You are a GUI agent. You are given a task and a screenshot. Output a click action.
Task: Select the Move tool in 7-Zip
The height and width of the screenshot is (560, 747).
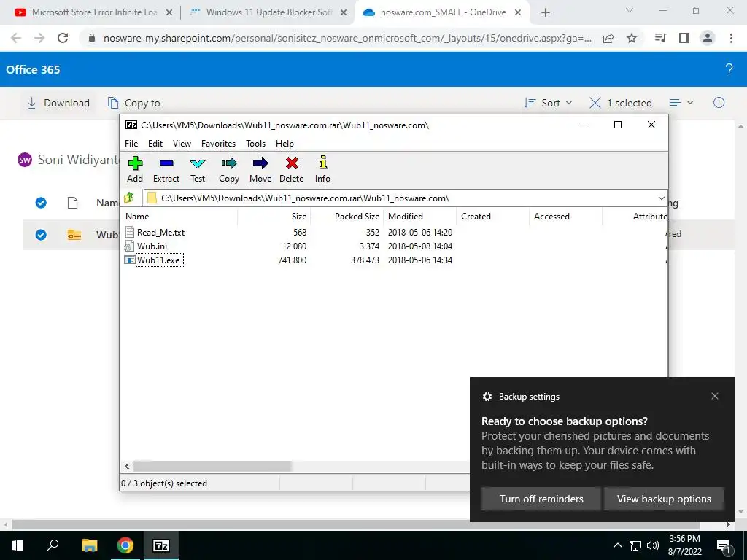[260, 169]
